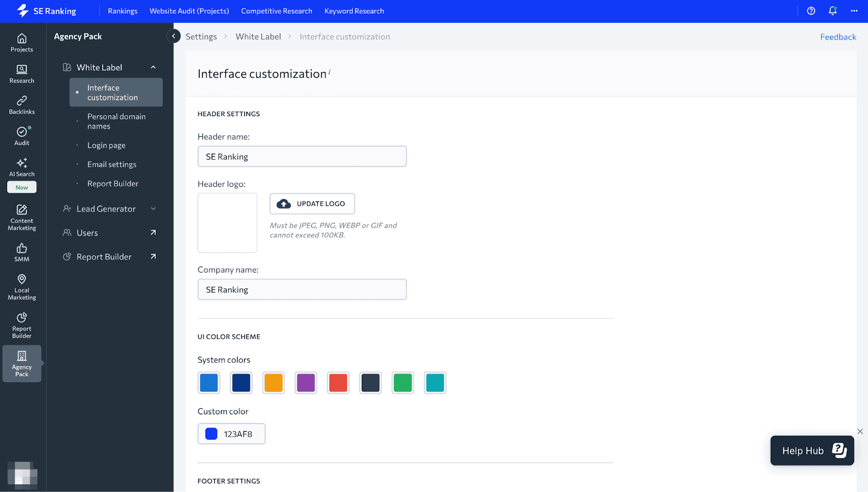Click the help question mark icon
The height and width of the screenshot is (492, 868).
(x=811, y=11)
